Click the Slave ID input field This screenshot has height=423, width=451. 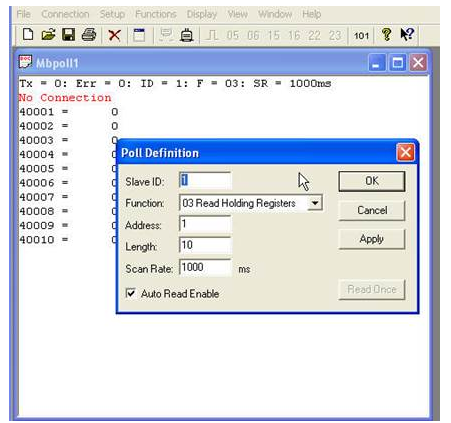205,180
